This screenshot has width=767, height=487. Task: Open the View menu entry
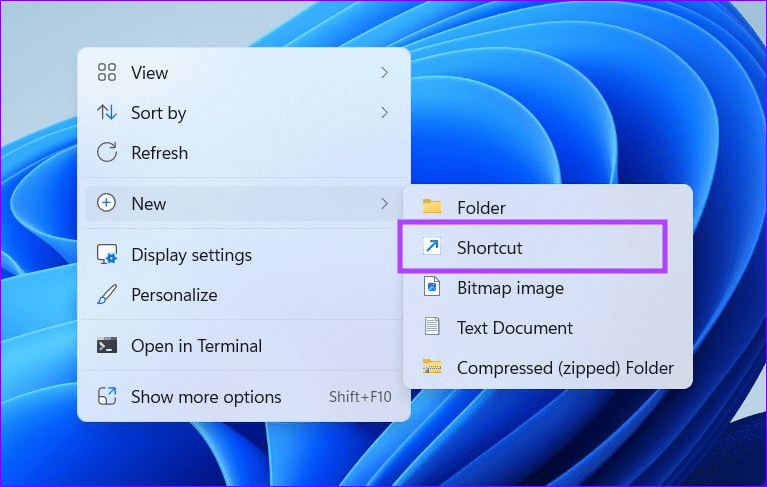pos(244,72)
